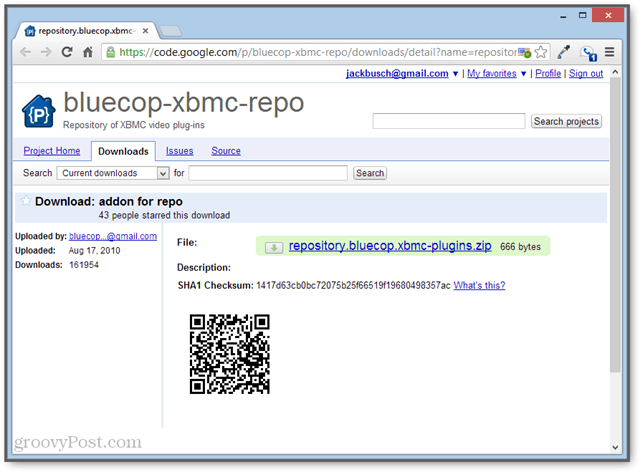This screenshot has height=472, width=640.
Task: Star this download with the star toggle
Action: [26, 200]
